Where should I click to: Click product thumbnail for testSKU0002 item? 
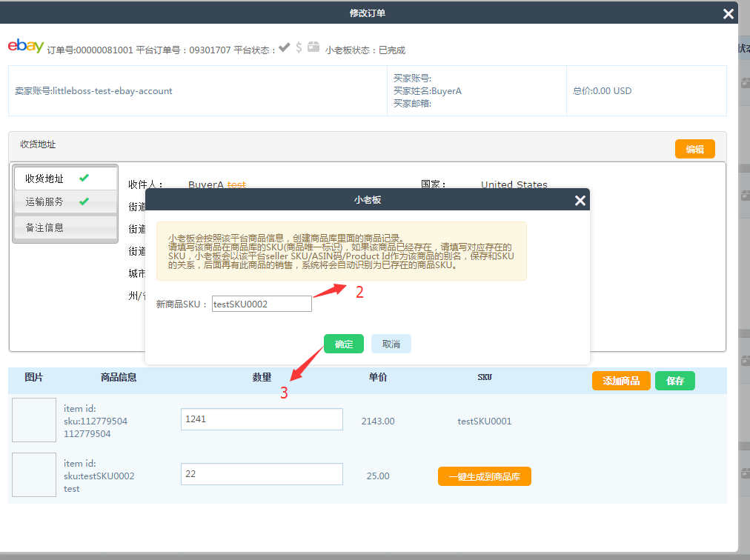tap(34, 475)
